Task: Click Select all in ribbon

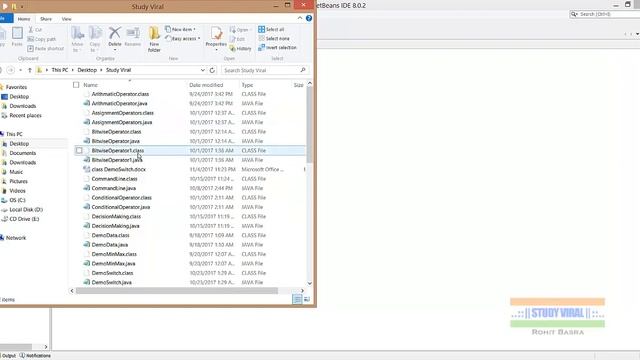Action: click(271, 29)
